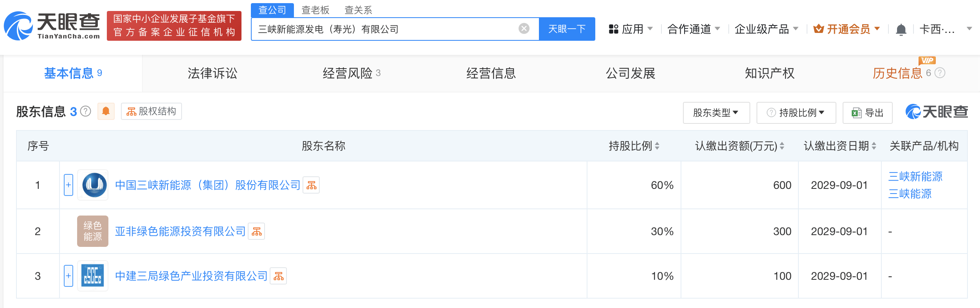Image resolution: width=980 pixels, height=308 pixels.
Task: Open the 三峡能源 related link
Action: [x=910, y=194]
